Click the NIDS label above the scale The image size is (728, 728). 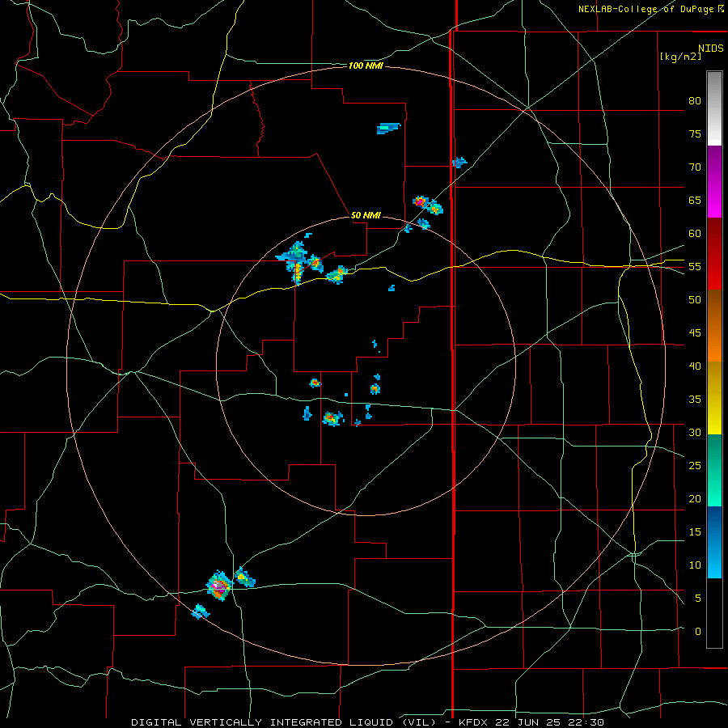pos(710,49)
